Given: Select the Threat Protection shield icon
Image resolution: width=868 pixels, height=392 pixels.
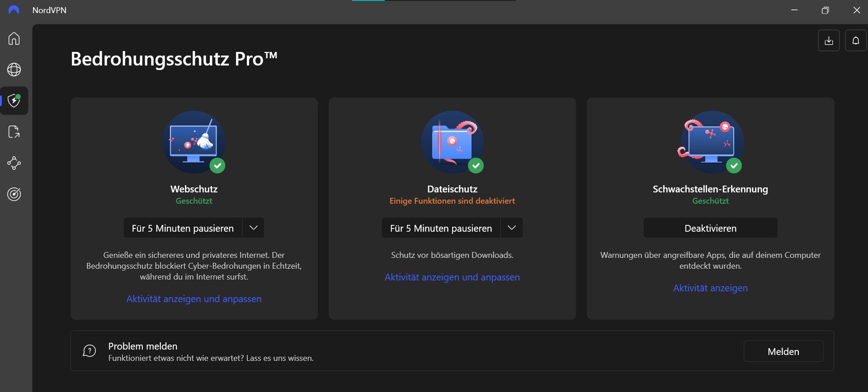Looking at the screenshot, I should click(14, 100).
